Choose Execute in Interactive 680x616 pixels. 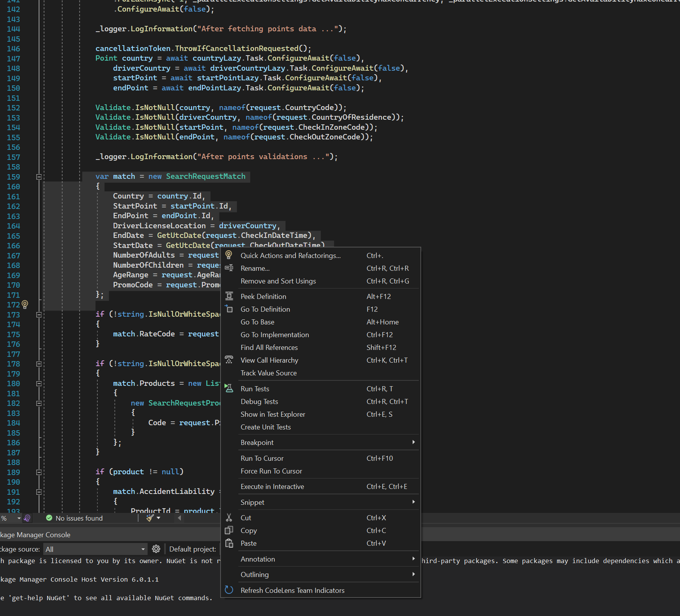pos(321,486)
